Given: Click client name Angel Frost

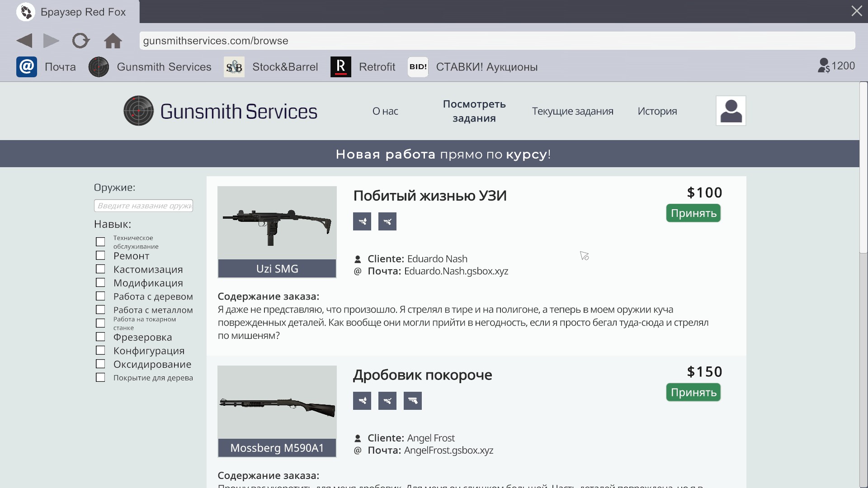Looking at the screenshot, I should pyautogui.click(x=431, y=438).
